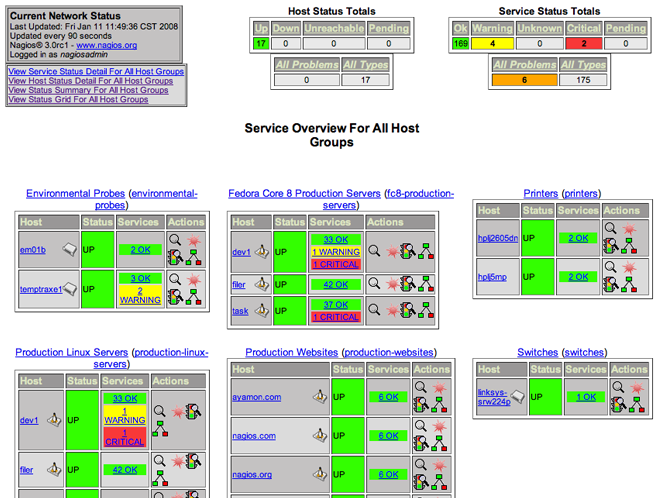
Task: Click the service tree icon for filer in Fedora group
Action: coord(424,284)
